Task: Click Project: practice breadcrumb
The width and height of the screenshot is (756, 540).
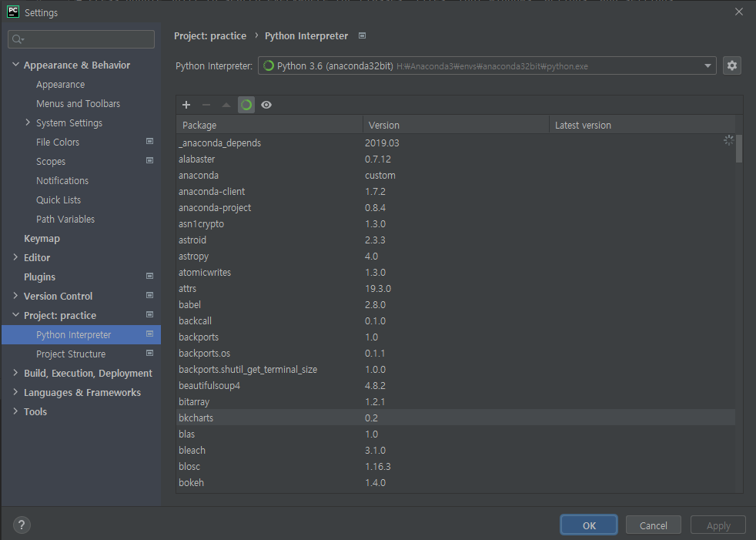Action: (x=209, y=35)
